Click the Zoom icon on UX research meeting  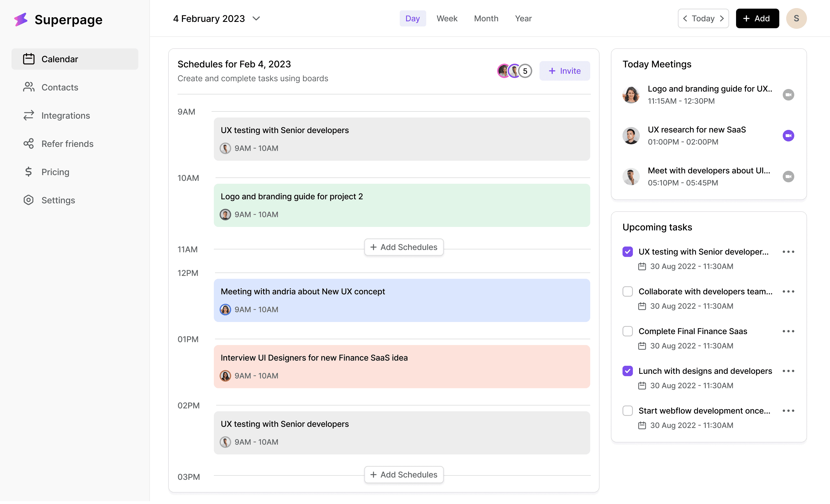coord(789,136)
